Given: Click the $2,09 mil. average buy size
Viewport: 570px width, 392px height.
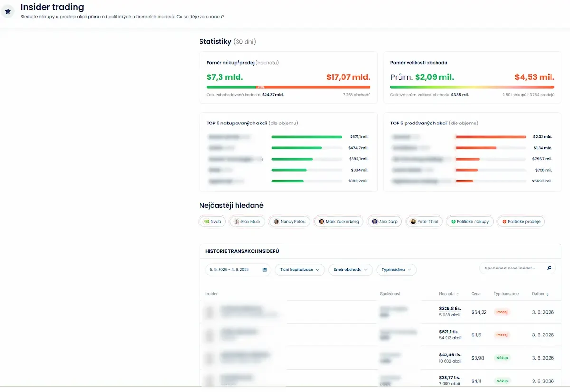Looking at the screenshot, I should (435, 77).
